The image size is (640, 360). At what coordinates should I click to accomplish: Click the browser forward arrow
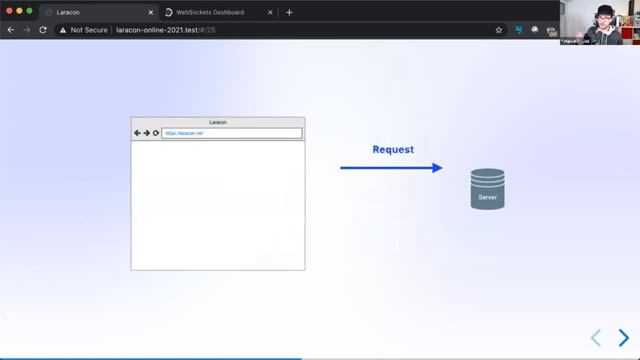[27, 30]
